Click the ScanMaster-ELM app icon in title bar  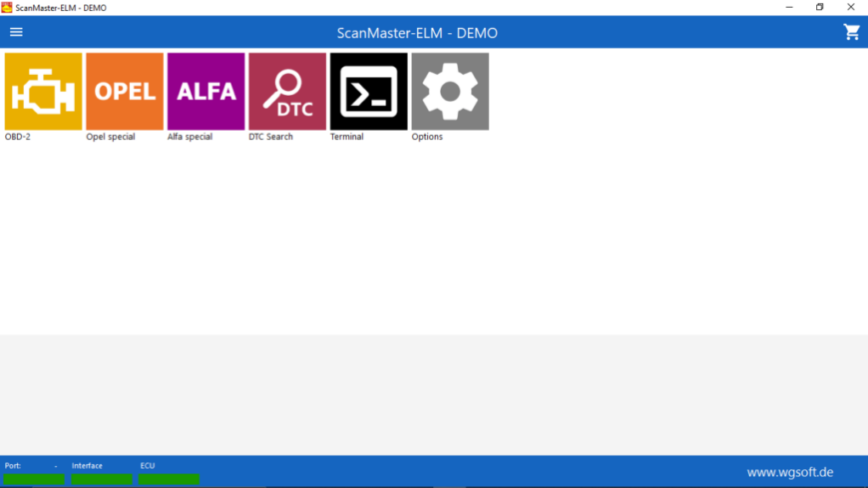click(x=7, y=8)
